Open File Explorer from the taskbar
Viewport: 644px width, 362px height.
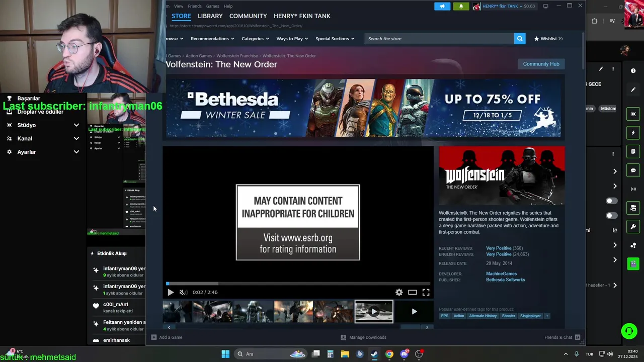click(345, 354)
